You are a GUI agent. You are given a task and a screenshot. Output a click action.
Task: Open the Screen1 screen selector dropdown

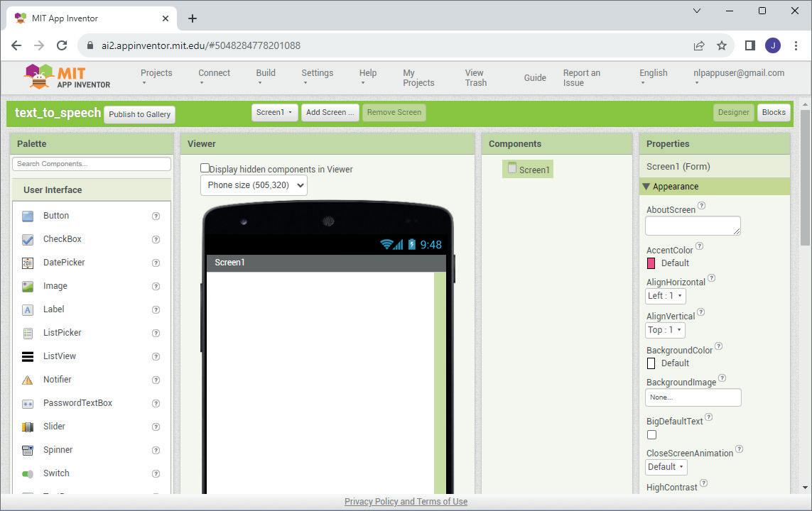pos(274,112)
